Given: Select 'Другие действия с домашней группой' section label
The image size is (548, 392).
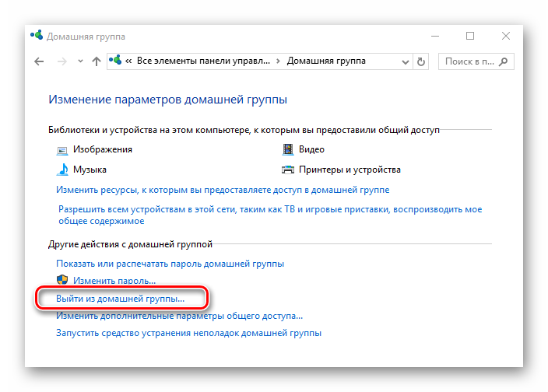Looking at the screenshot, I should (130, 244).
